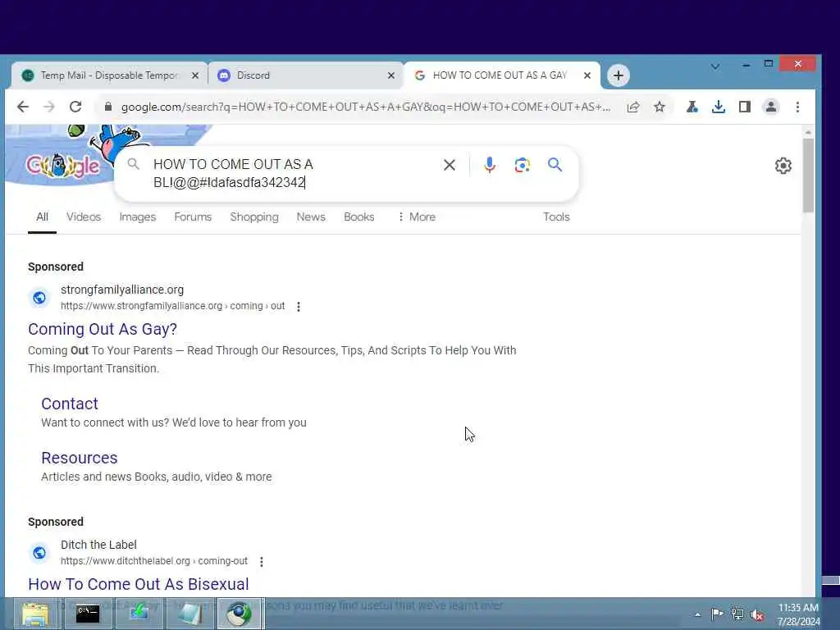Select the All results filter
Screen dimensions: 840x630
42,217
